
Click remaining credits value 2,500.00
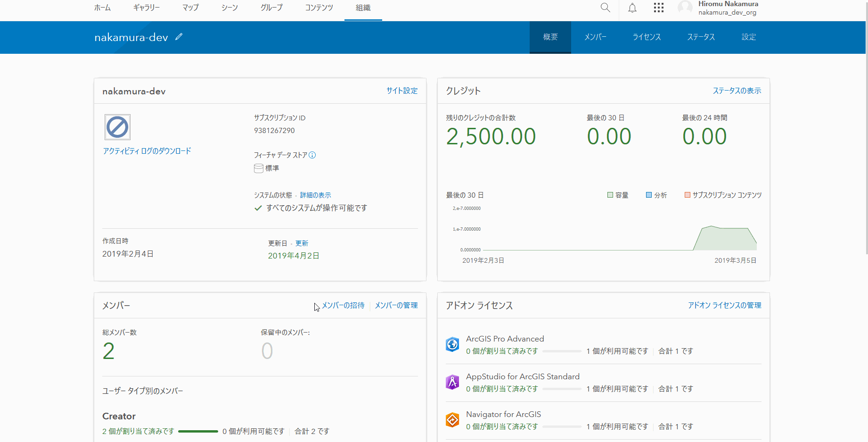[x=491, y=137]
